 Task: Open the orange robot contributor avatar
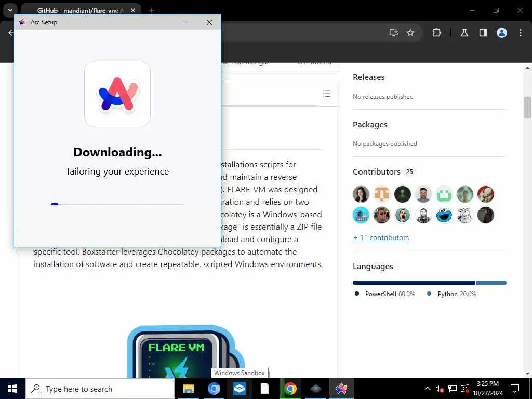pos(382,194)
